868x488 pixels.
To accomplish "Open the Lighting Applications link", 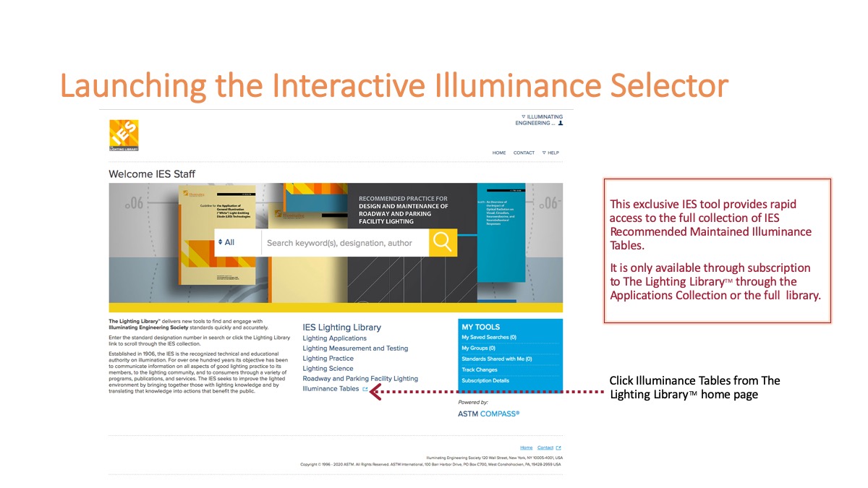I will click(x=334, y=338).
